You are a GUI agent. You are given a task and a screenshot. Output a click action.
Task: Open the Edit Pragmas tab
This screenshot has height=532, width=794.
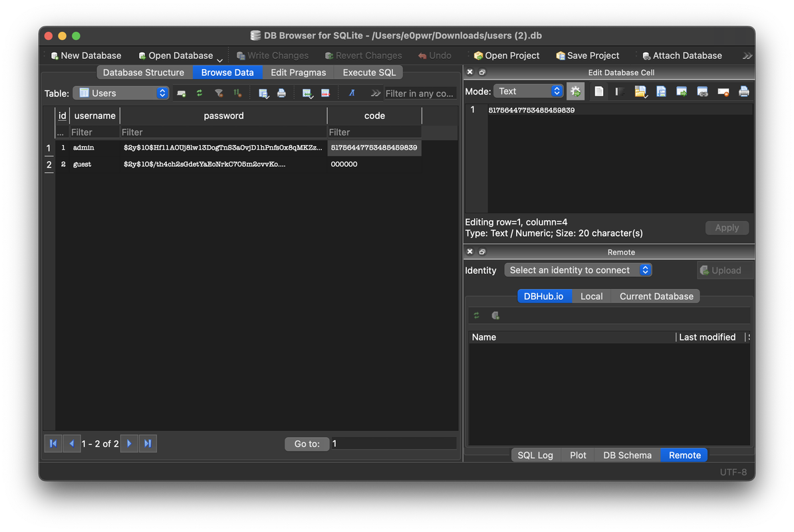(x=299, y=72)
